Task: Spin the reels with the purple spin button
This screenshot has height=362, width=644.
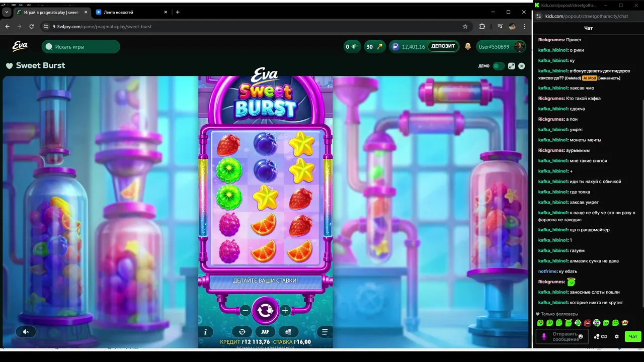Action: click(x=265, y=310)
